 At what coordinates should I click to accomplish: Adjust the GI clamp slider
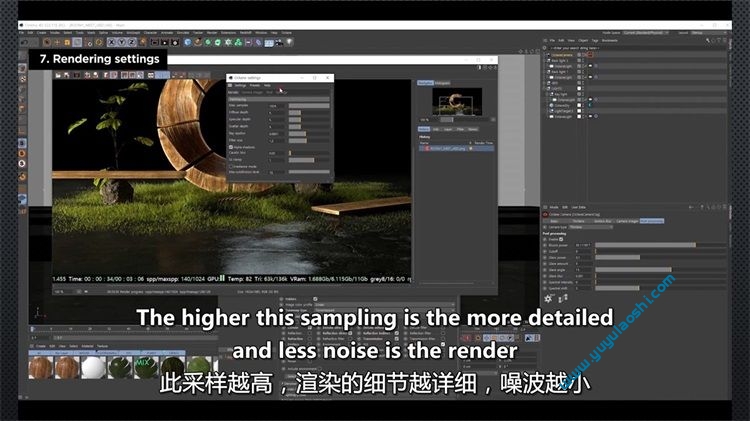(x=309, y=160)
